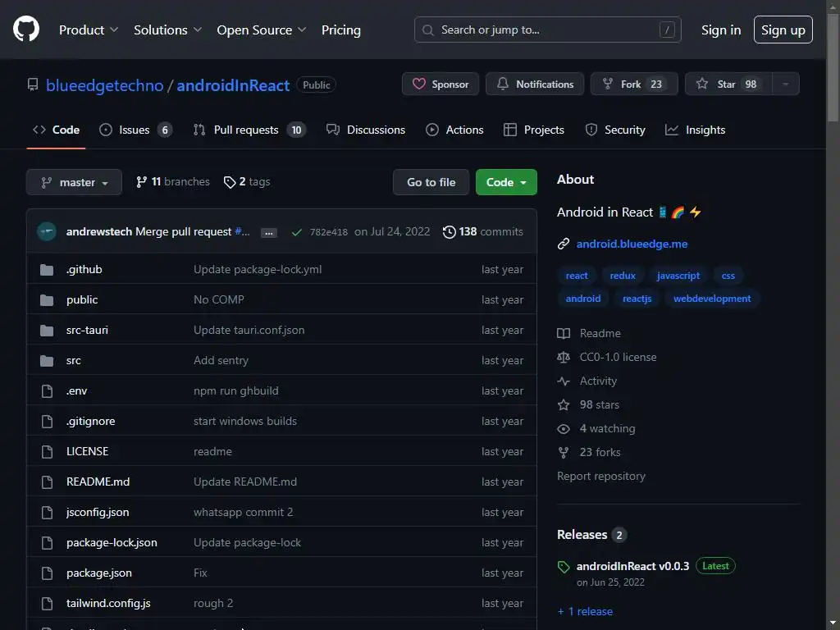Open the star lists dropdown arrow
The height and width of the screenshot is (630, 840).
click(785, 84)
